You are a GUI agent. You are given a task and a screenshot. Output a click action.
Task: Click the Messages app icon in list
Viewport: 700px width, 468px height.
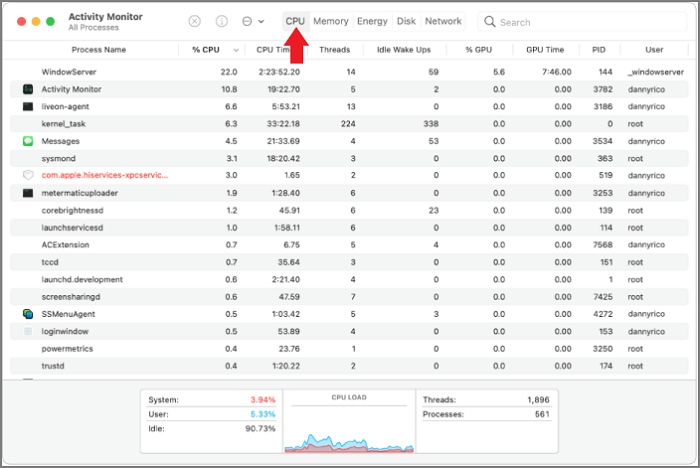[x=28, y=141]
